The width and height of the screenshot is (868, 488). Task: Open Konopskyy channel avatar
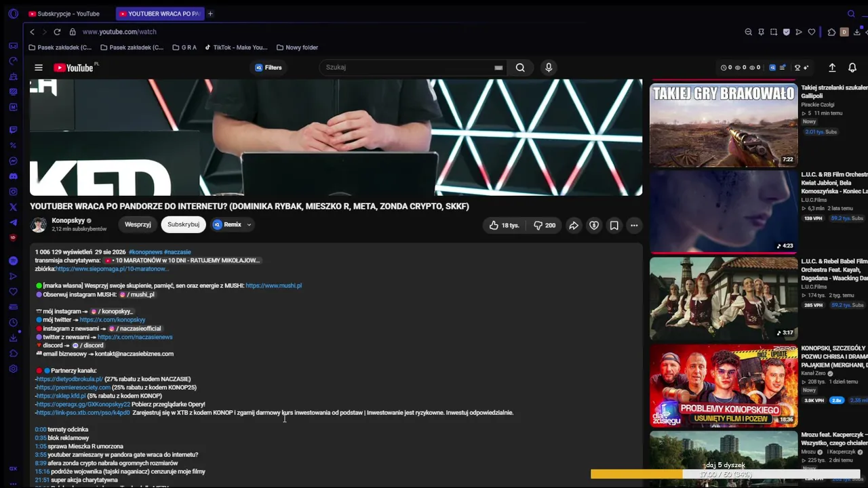(x=39, y=225)
